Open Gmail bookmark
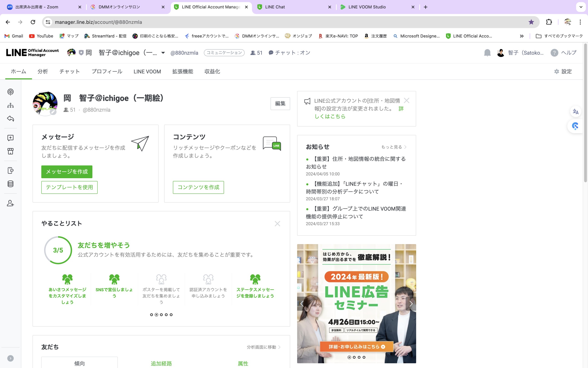The image size is (588, 368). click(x=14, y=36)
